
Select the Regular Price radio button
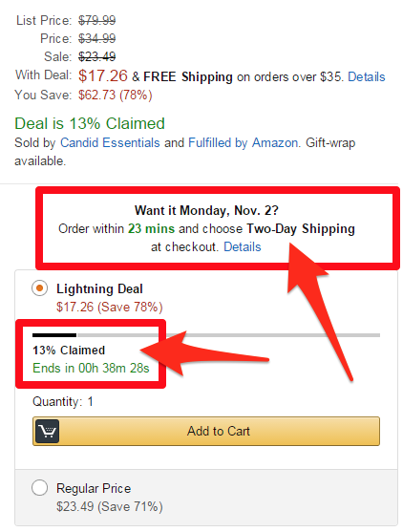39,488
